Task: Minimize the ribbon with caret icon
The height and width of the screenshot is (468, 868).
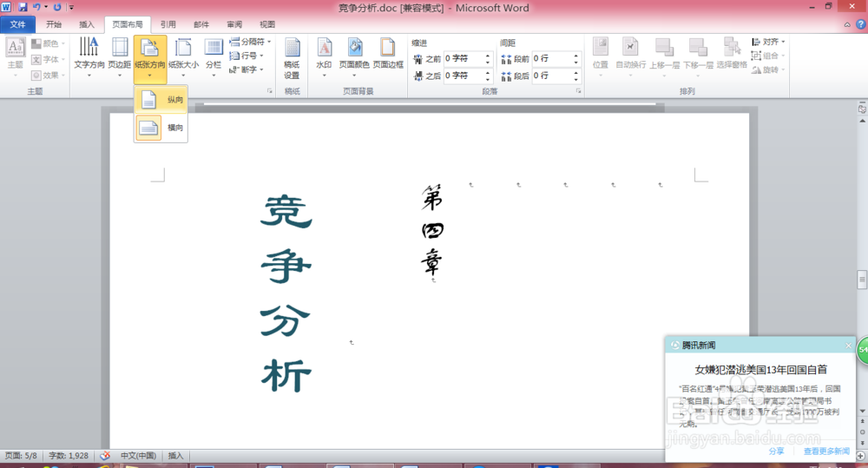Action: tap(847, 24)
